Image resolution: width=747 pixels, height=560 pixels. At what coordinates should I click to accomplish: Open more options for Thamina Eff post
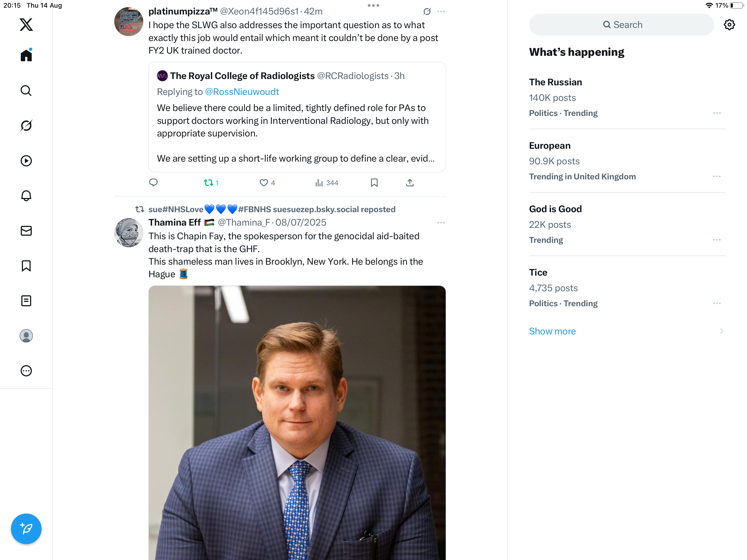coord(441,223)
